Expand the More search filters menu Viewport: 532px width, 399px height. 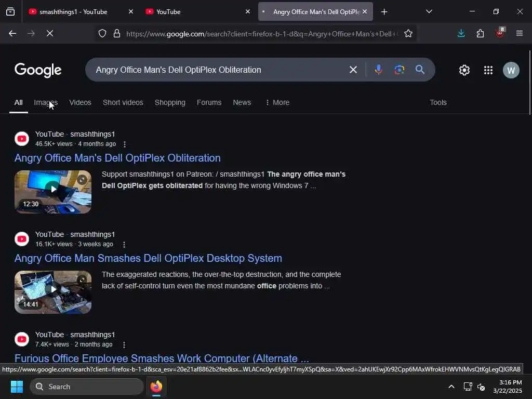[x=277, y=102]
